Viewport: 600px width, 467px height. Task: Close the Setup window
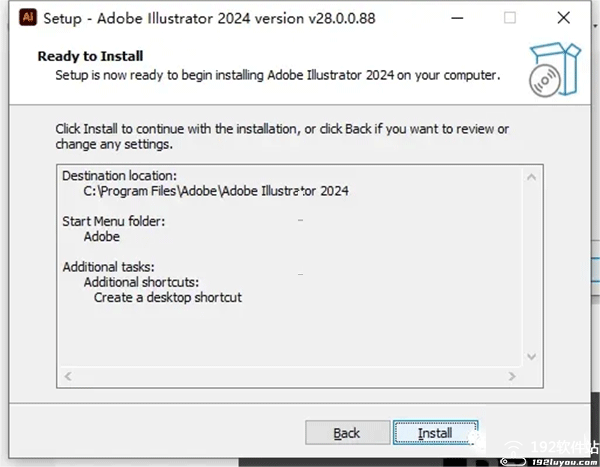pyautogui.click(x=563, y=18)
